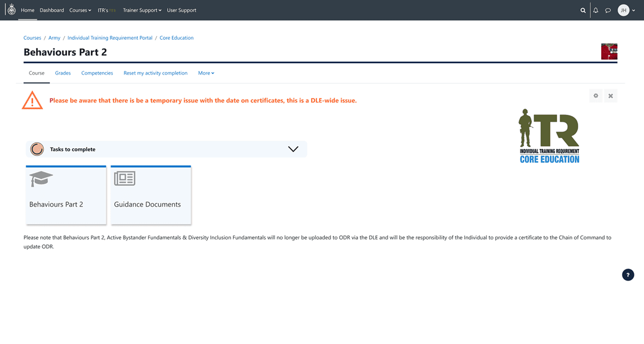Open search with the magnifier icon
Screen dimensions: 644x344
coord(583,10)
